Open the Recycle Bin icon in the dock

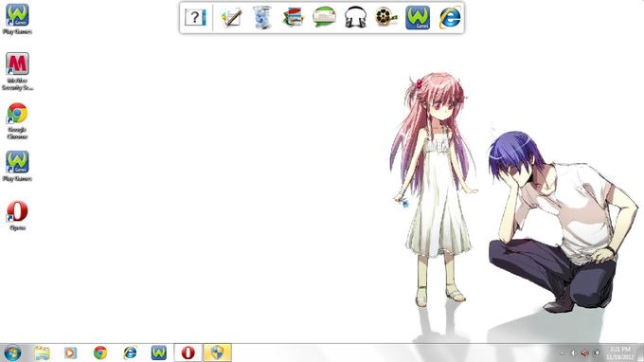(x=262, y=17)
